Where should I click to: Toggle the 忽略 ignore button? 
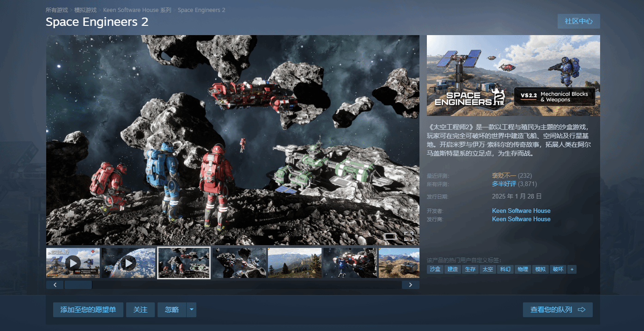pyautogui.click(x=172, y=310)
